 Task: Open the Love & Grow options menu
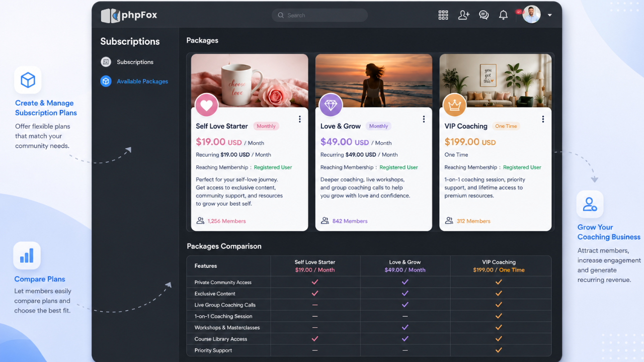click(424, 119)
